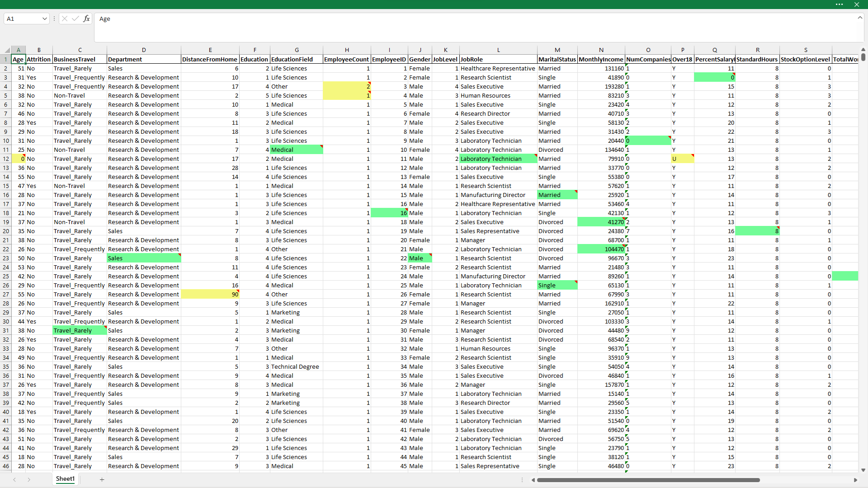Click Healthcare Representative cell in row 2

tap(498, 68)
